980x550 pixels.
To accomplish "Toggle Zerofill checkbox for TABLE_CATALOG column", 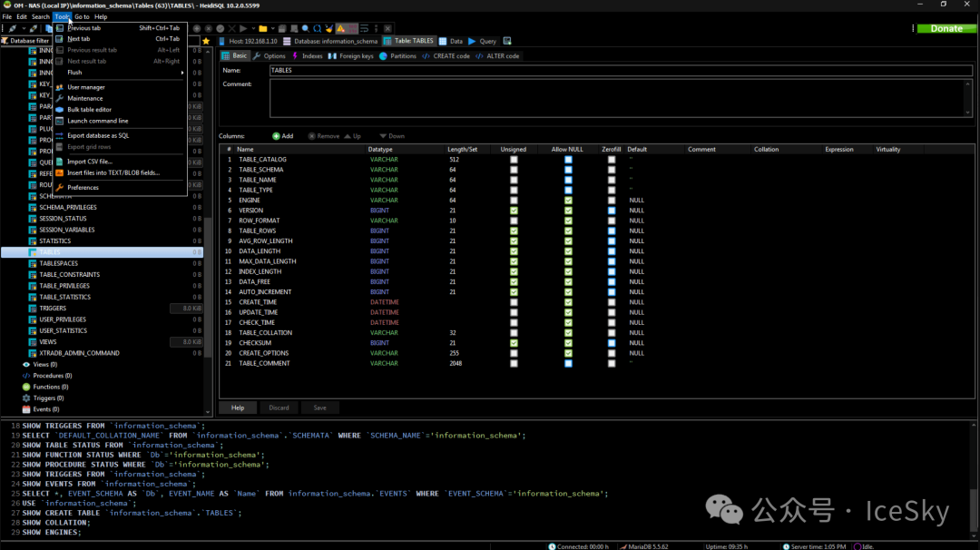I will 612,160.
